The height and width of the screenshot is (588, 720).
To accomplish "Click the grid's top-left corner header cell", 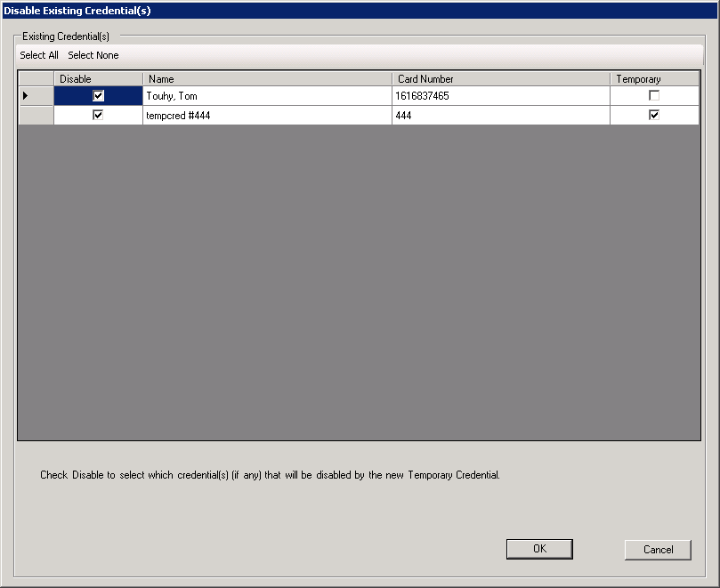I will click(x=36, y=79).
